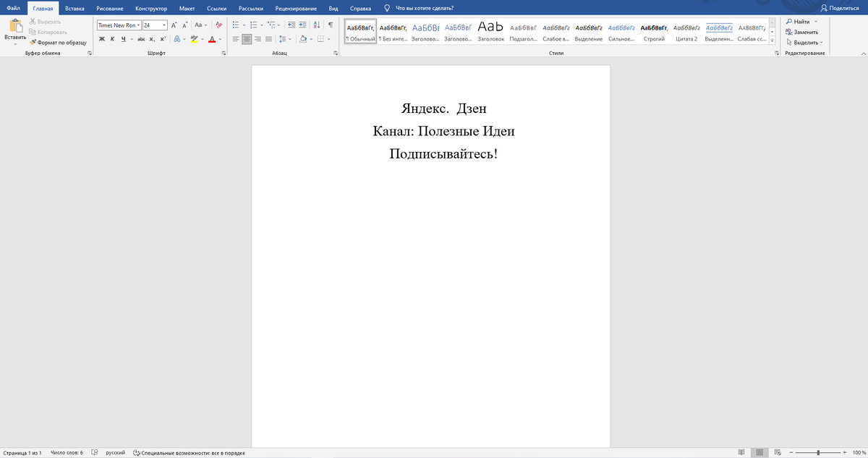Increase paragraph indent
Image resolution: width=868 pixels, height=458 pixels.
click(x=302, y=25)
